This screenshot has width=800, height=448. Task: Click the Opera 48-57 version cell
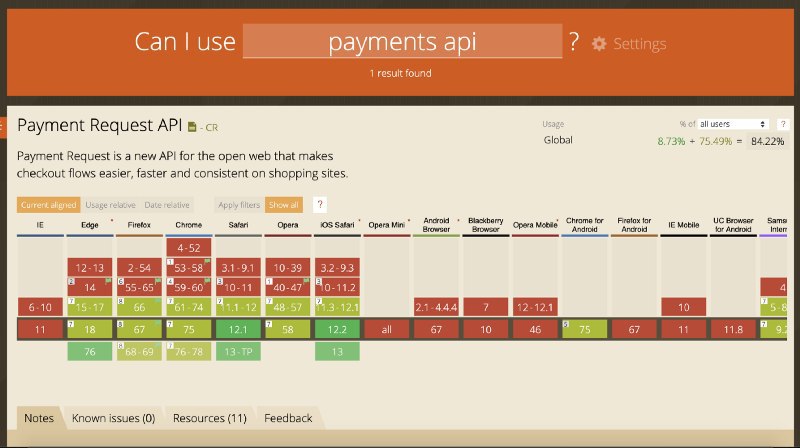click(x=288, y=307)
